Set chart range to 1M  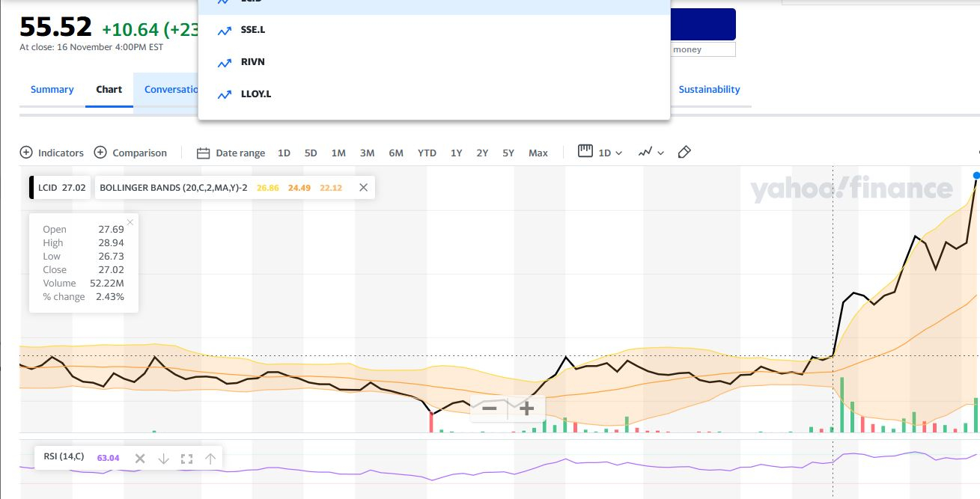click(338, 153)
